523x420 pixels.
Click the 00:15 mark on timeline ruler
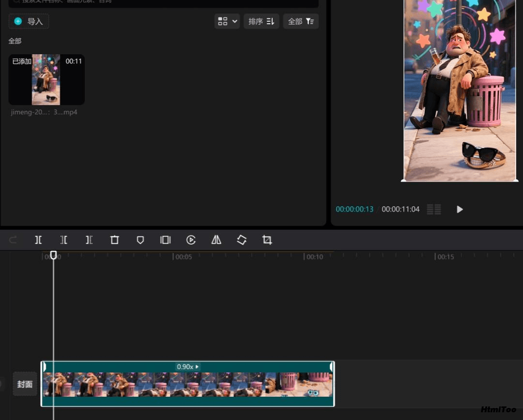[446, 257]
